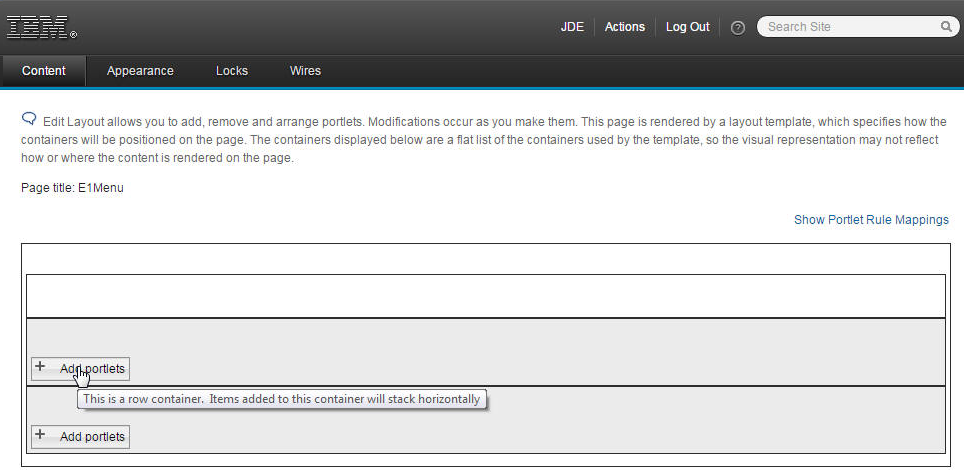964x471 pixels.
Task: Click the speech bubble info icon
Action: point(29,119)
